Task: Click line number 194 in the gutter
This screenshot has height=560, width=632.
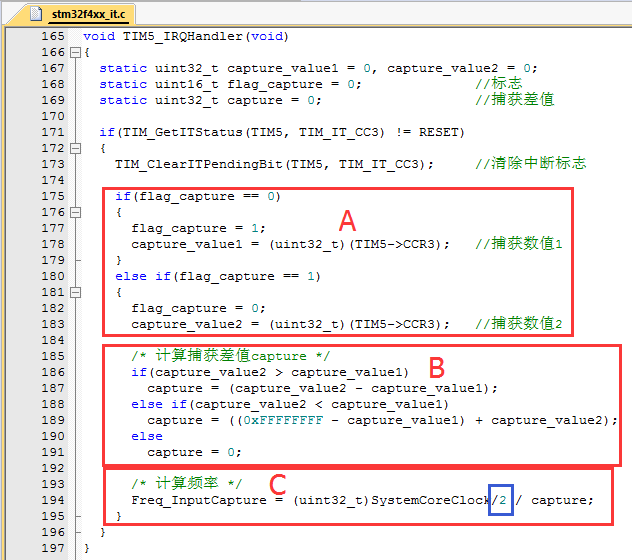Action: pos(53,500)
